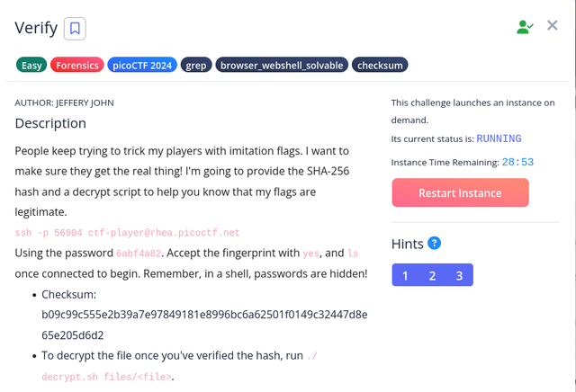The image size is (576, 392).
Task: Open the picoCTF 2024 tag
Action: click(142, 65)
